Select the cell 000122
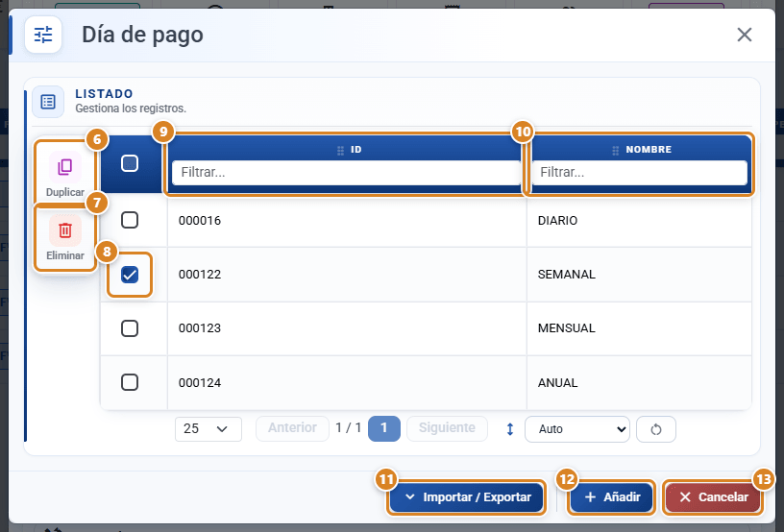The image size is (784, 532). [347, 275]
